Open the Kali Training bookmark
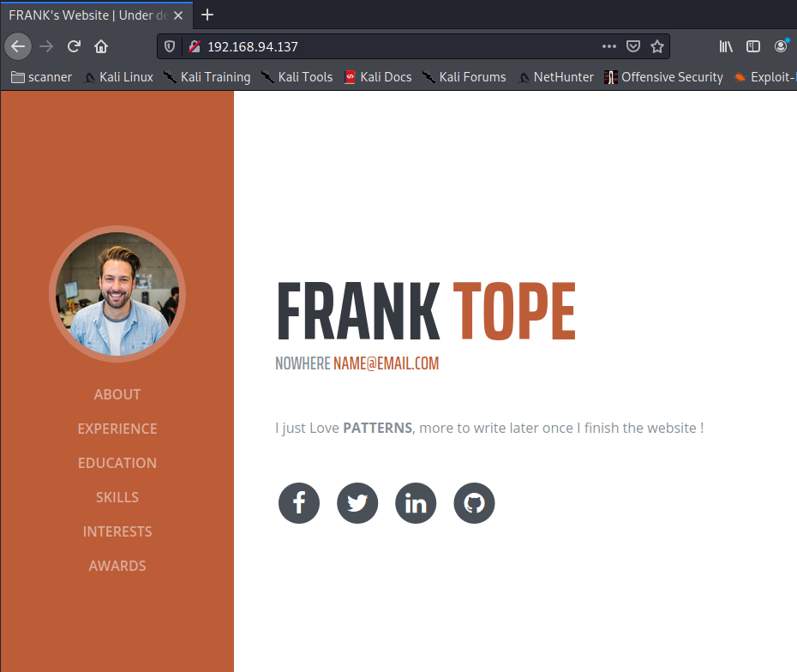Screen dimensions: 797x672 [x=207, y=77]
